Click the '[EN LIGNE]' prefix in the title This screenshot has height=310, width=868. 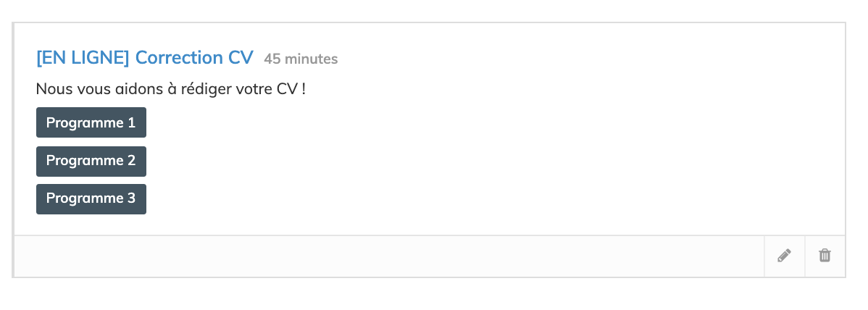[x=83, y=57]
